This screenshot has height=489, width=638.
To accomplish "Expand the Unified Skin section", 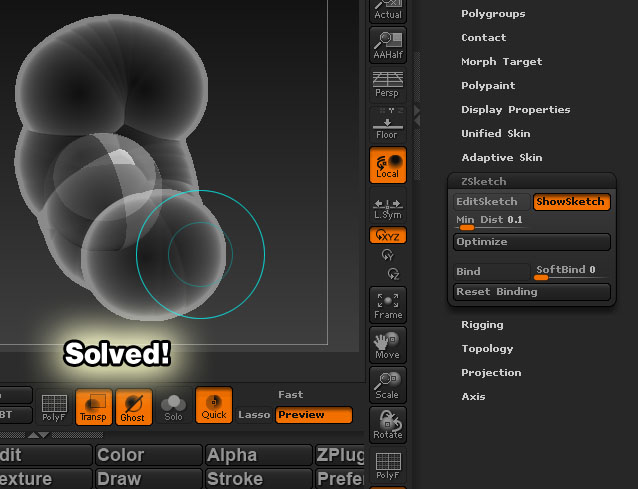I will tap(496, 134).
